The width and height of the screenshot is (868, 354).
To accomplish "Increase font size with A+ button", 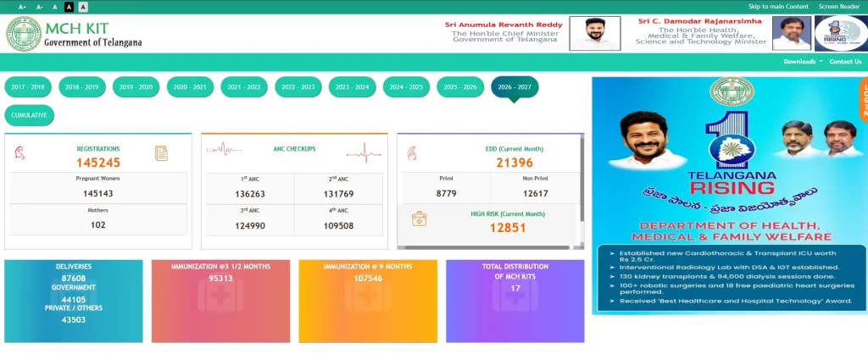I will pyautogui.click(x=22, y=7).
